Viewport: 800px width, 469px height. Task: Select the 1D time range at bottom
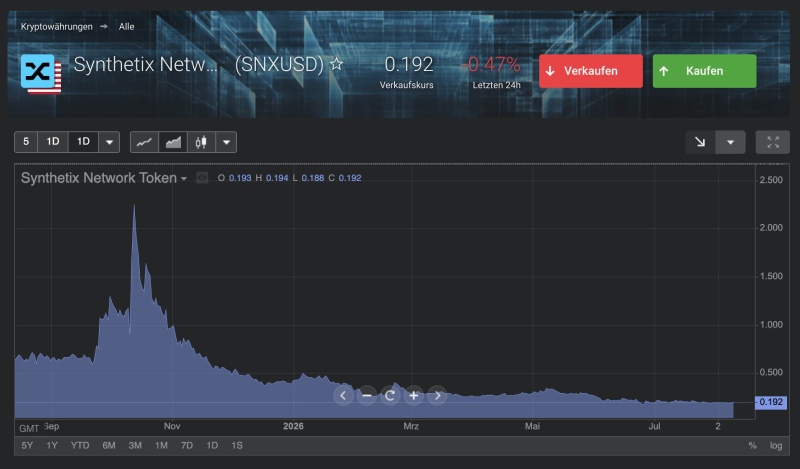(x=212, y=446)
